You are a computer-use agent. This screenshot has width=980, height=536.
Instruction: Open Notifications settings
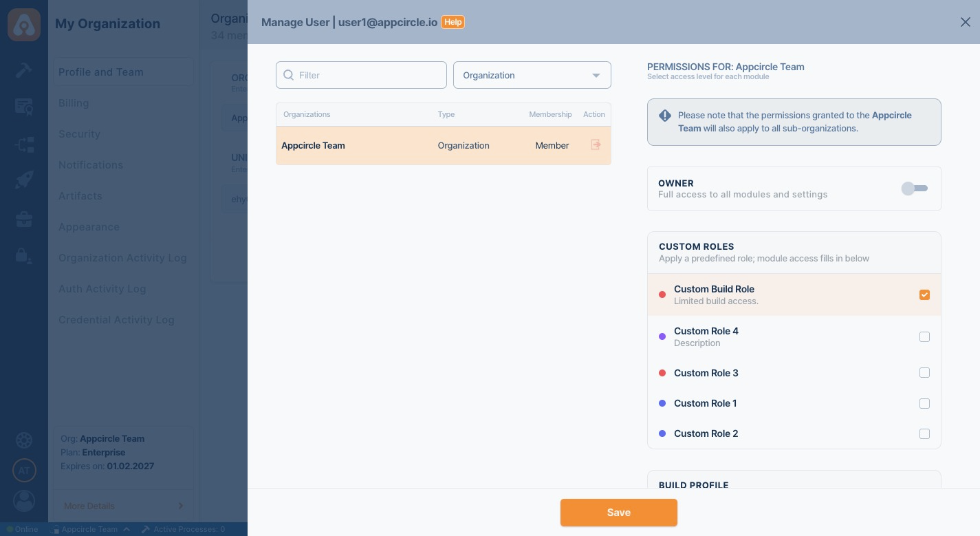91,165
